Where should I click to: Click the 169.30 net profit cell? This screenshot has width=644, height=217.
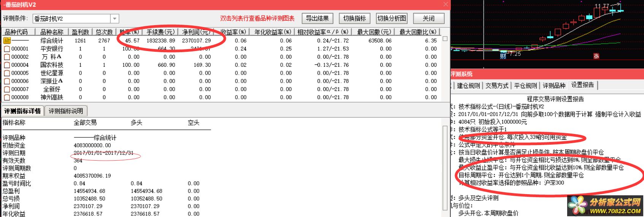coord(202,65)
